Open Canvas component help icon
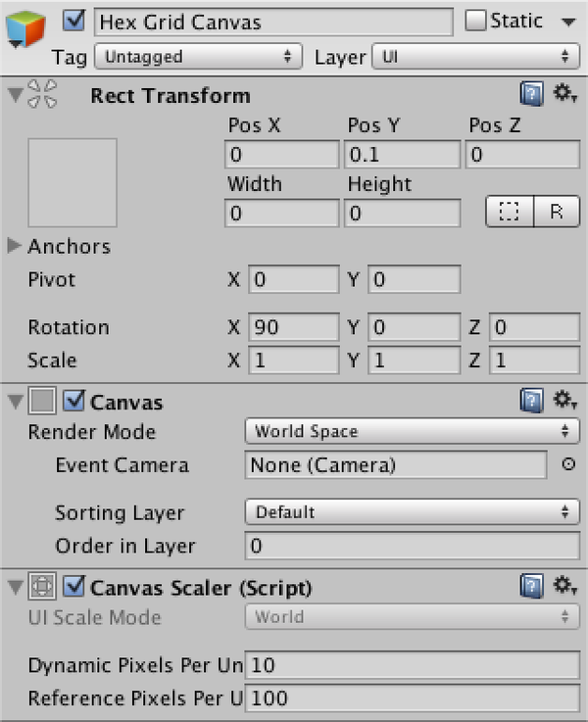588x722 pixels. click(531, 401)
